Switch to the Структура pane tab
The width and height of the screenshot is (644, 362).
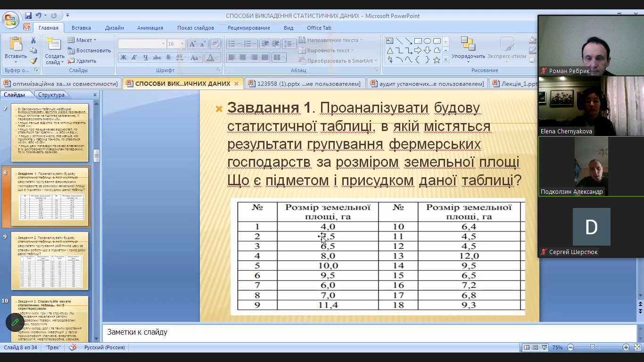click(51, 95)
